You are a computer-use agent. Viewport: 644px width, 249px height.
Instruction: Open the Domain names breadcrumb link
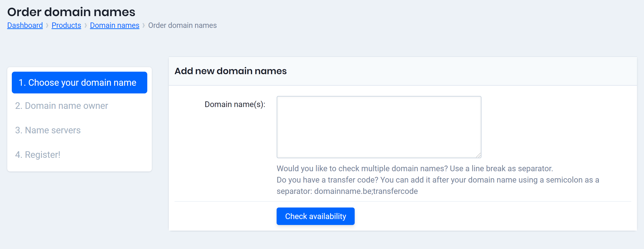click(115, 25)
